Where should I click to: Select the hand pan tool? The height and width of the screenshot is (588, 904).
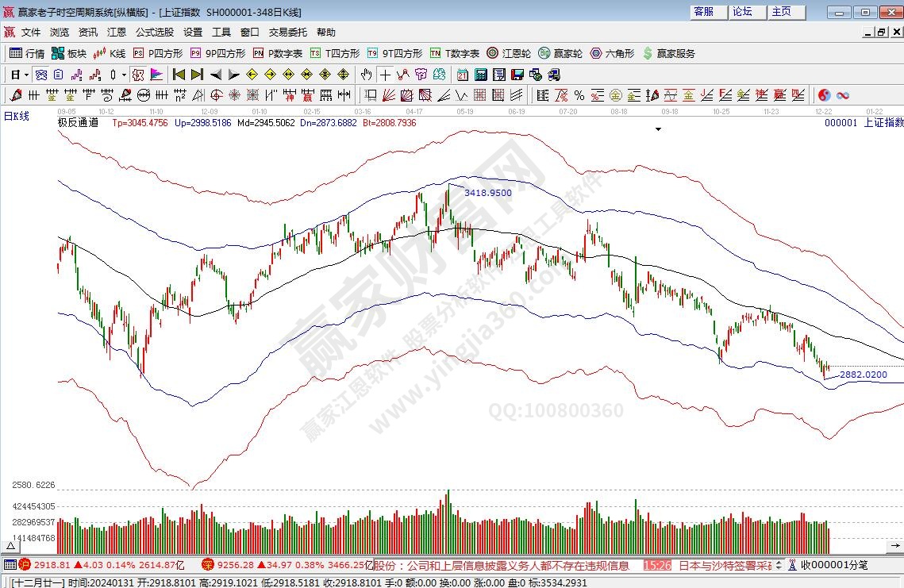(366, 75)
